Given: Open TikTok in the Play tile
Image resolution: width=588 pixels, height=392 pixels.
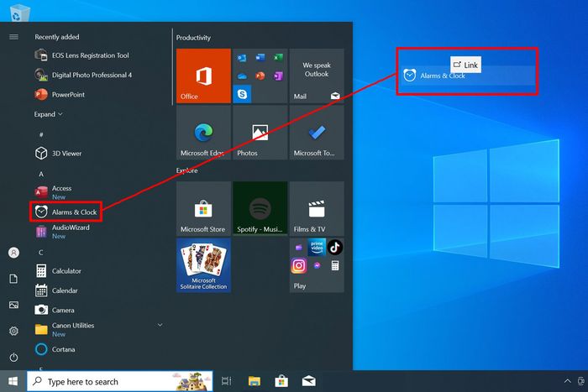Looking at the screenshot, I should pyautogui.click(x=335, y=248).
